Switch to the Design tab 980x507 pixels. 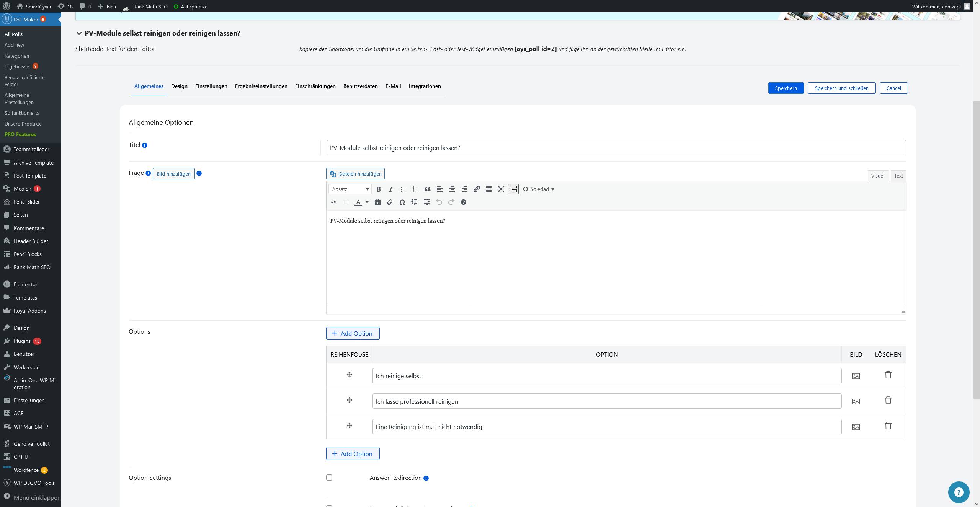(179, 86)
